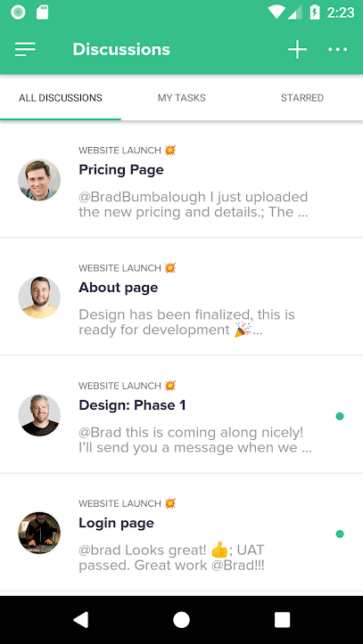Tap the Android back navigation button
Screen dimensions: 363x644
tap(80, 620)
